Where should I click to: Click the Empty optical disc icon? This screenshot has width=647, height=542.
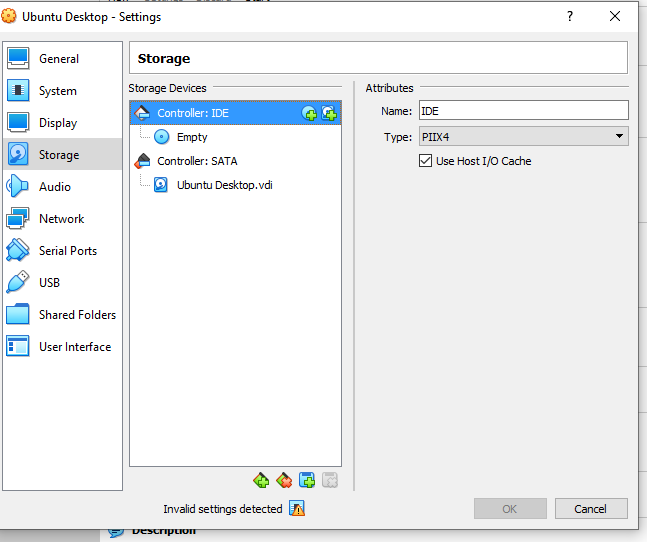pyautogui.click(x=161, y=137)
